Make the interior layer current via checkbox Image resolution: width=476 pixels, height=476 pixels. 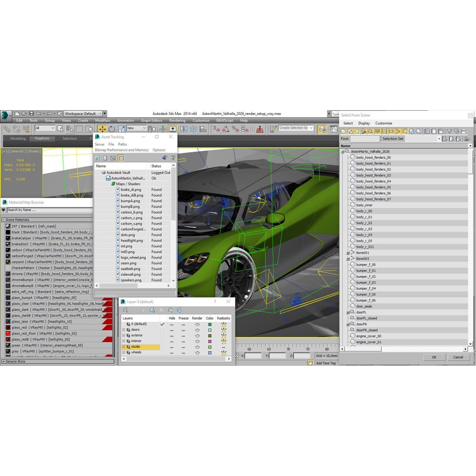click(x=162, y=342)
